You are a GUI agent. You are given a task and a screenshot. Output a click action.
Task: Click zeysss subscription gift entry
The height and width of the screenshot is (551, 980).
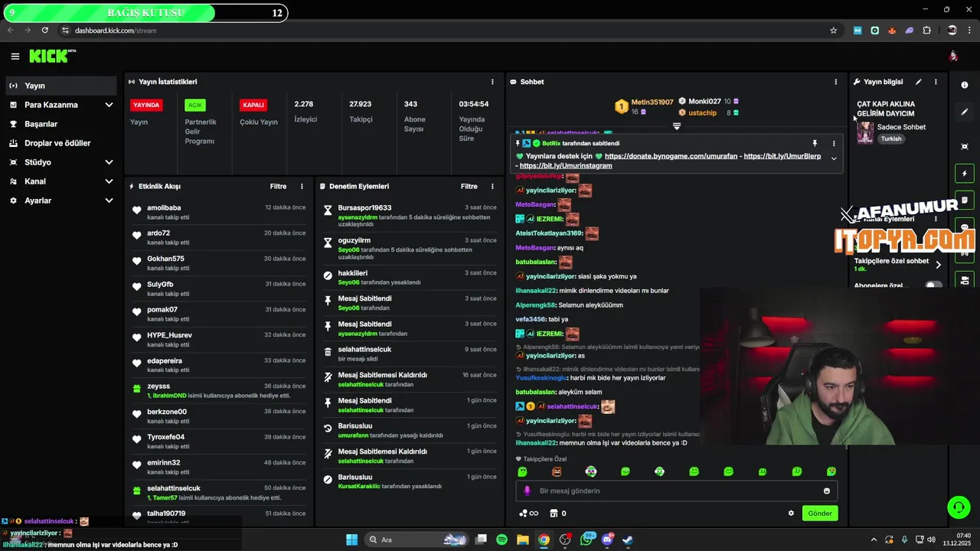tap(219, 390)
